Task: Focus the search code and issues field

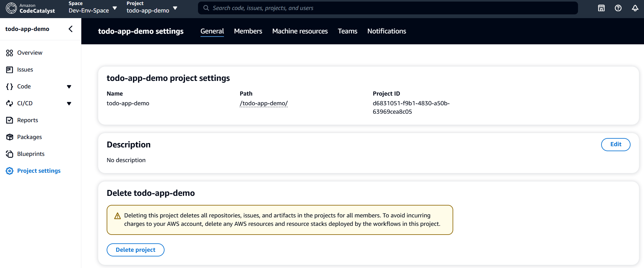Action: click(388, 8)
